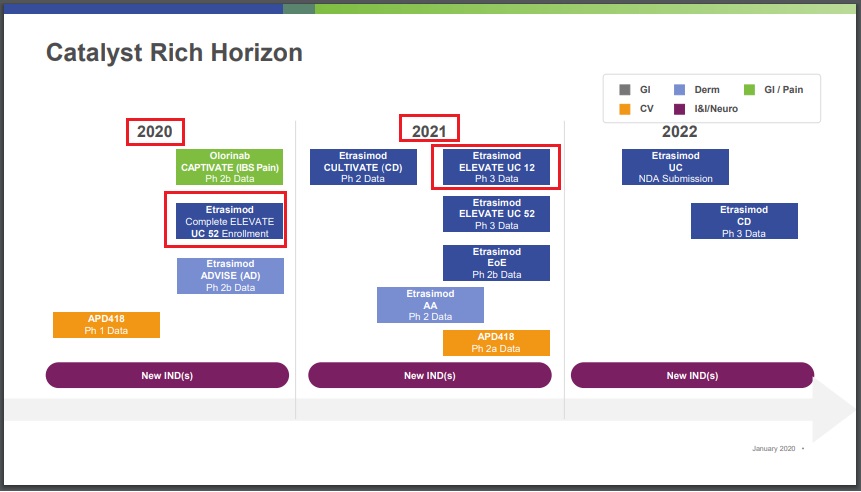Click the Etrasimod ELEVATE UC 52 Ph 3 Data box

496,214
